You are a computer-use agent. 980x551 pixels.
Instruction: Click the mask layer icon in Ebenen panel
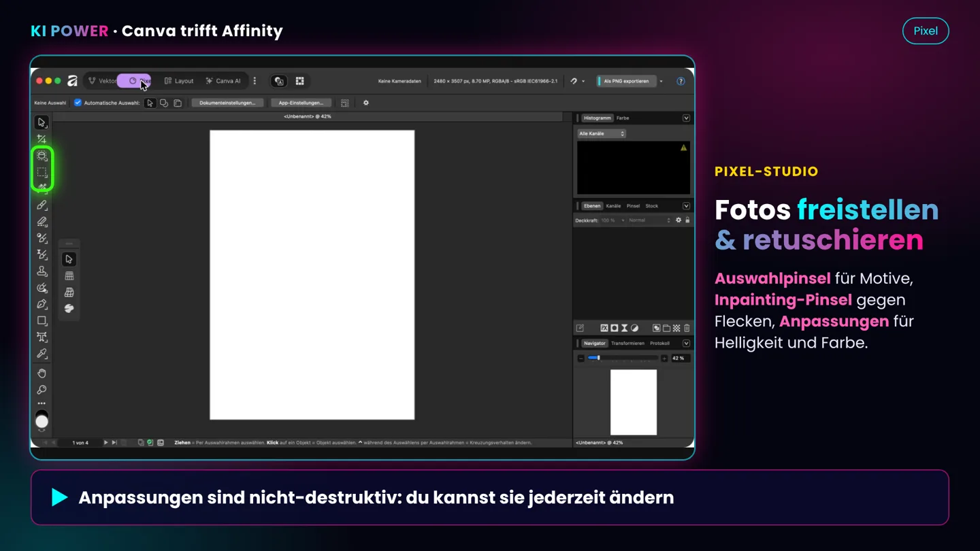614,328
